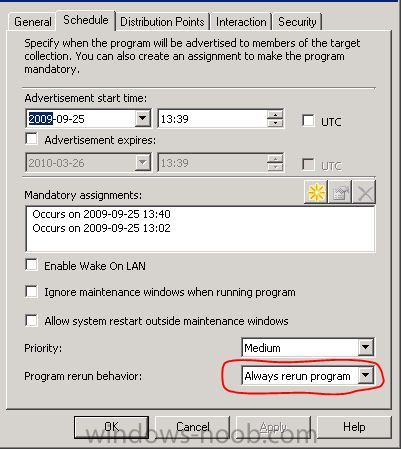The image size is (402, 449).
Task: Open Program rerun behavior dropdown
Action: click(365, 375)
